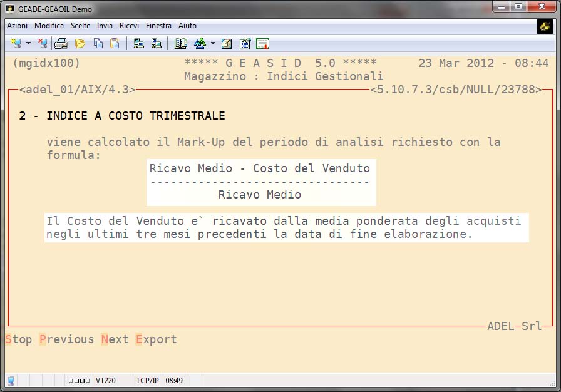Open the new connection dropdown arrow
561x392 pixels.
coord(28,44)
